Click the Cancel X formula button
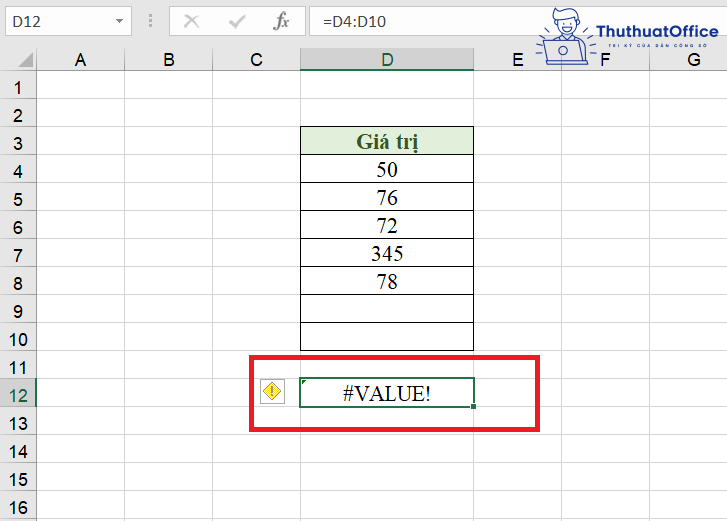 (191, 21)
